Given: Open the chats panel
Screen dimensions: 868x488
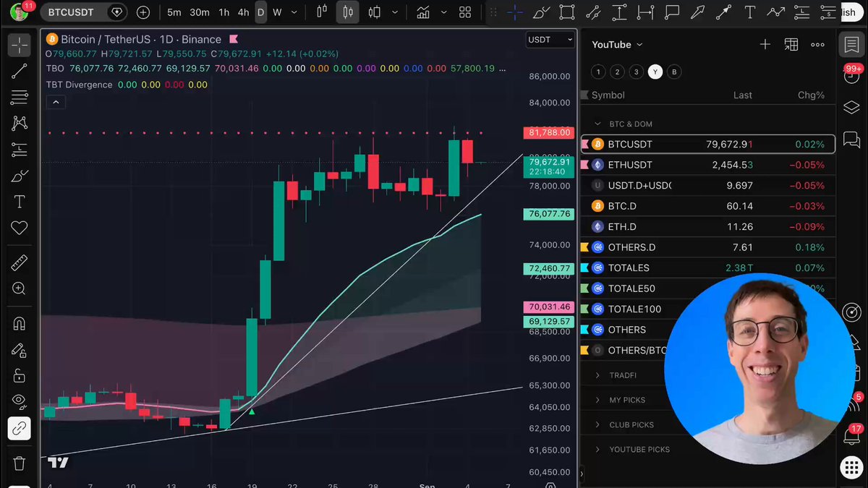Looking at the screenshot, I should coord(851,140).
